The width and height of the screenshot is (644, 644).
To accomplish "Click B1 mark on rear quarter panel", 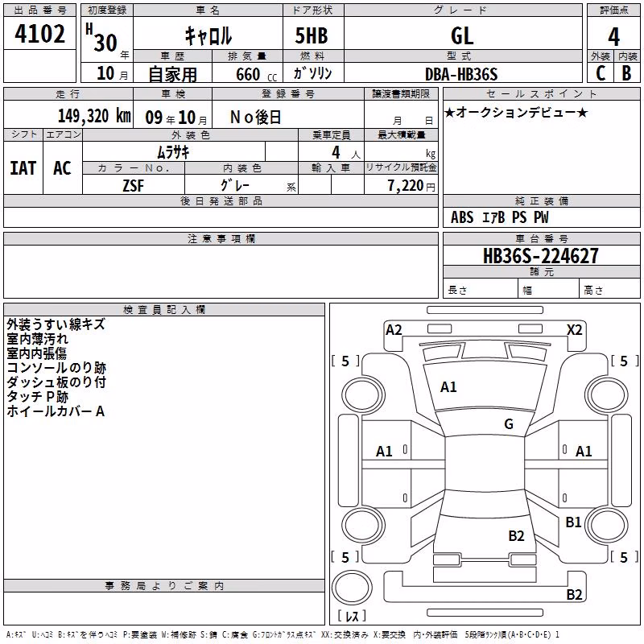I will pos(573,522).
